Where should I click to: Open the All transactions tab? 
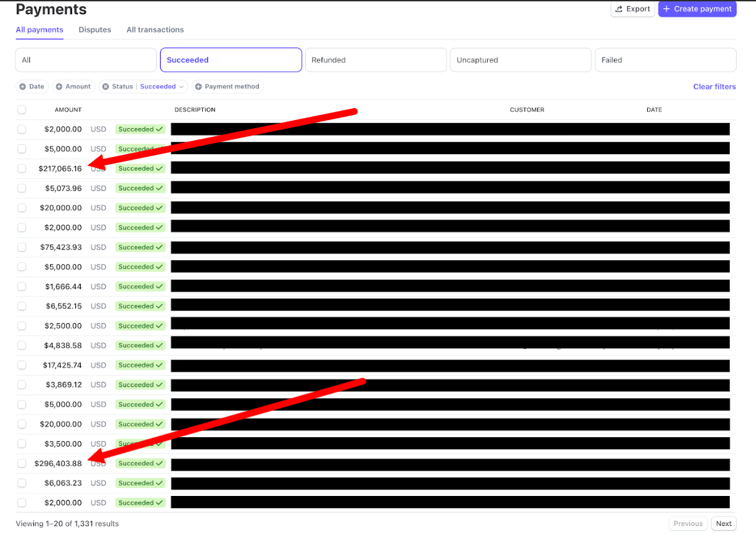pos(155,30)
